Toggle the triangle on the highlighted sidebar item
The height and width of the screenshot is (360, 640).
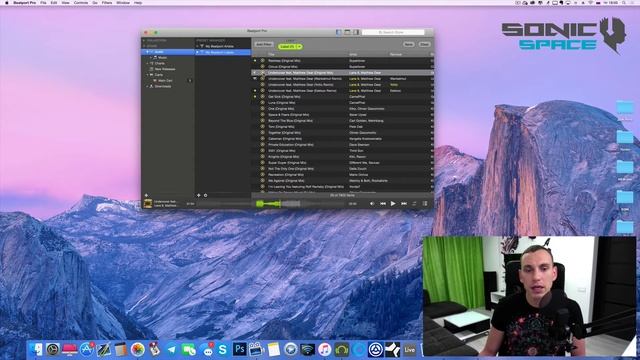(148, 52)
